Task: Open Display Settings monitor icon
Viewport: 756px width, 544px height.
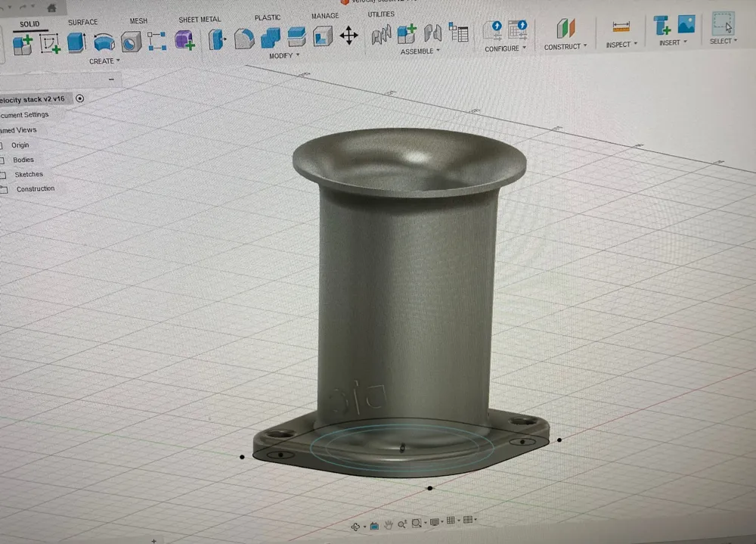Action: (435, 521)
